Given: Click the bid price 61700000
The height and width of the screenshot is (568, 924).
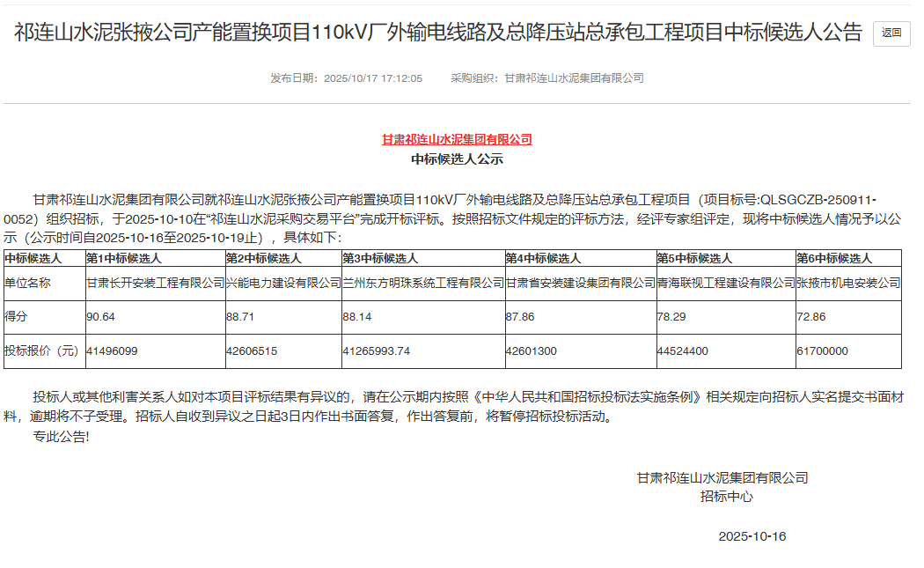Looking at the screenshot, I should pyautogui.click(x=820, y=350).
